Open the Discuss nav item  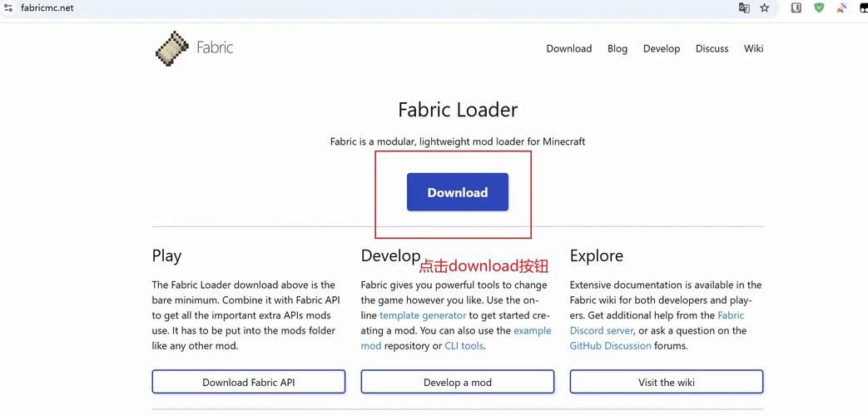coord(712,49)
